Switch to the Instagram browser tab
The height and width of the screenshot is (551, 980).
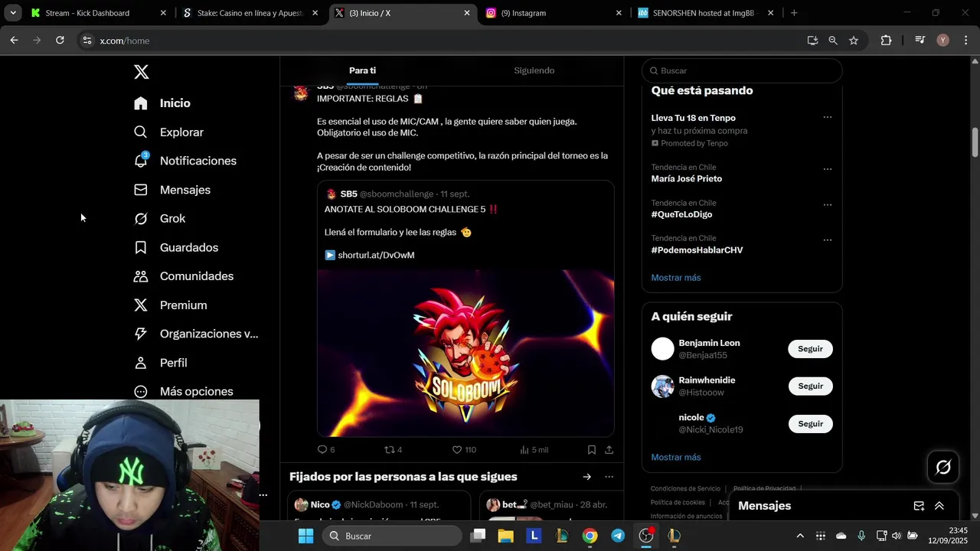click(554, 13)
